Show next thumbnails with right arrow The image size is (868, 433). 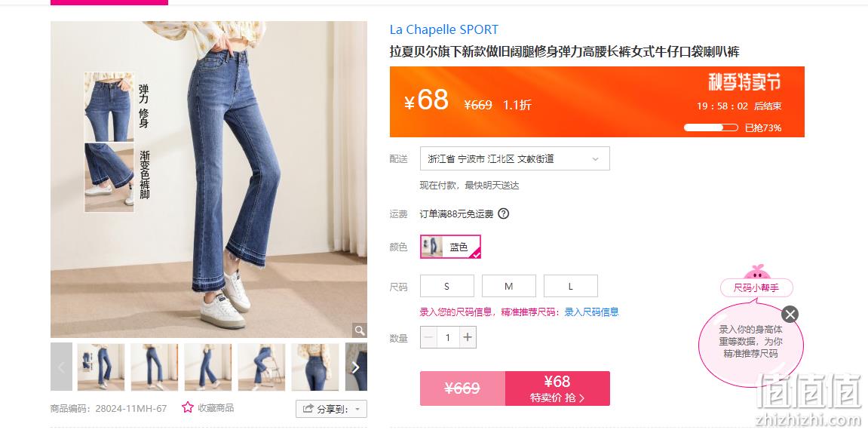click(356, 367)
